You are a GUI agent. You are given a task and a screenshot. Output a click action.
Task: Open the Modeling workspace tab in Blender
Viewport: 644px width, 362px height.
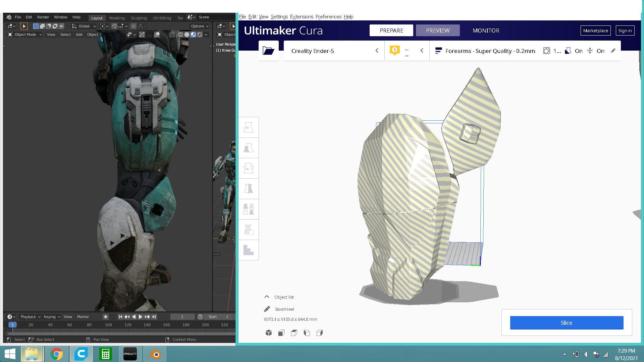point(117,18)
